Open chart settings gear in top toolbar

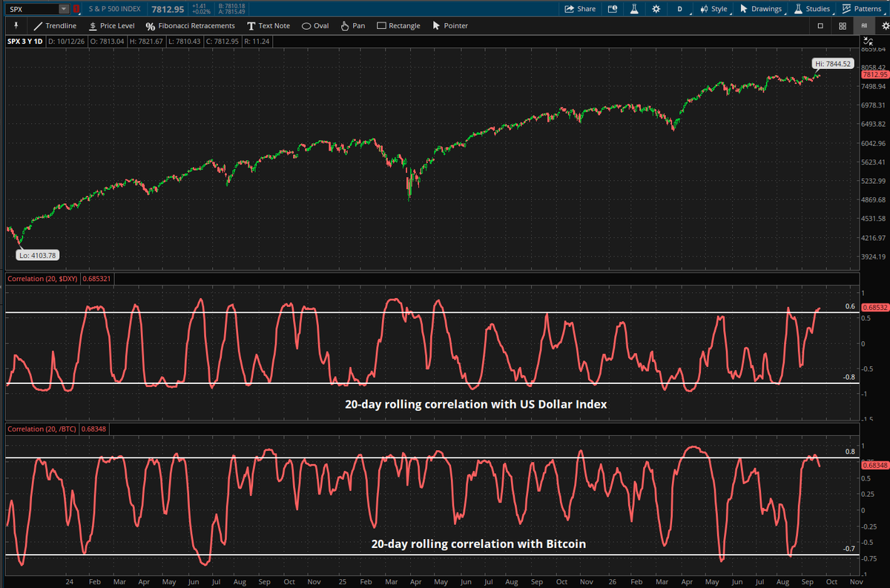click(x=656, y=9)
